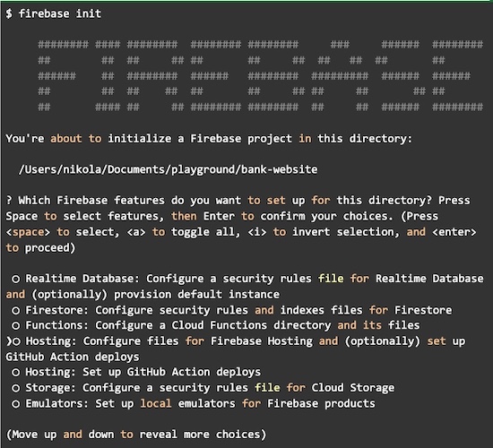Viewport: 493px width, 448px height.
Task: Select the Hosting Configure files option circle
Action: pos(17,341)
